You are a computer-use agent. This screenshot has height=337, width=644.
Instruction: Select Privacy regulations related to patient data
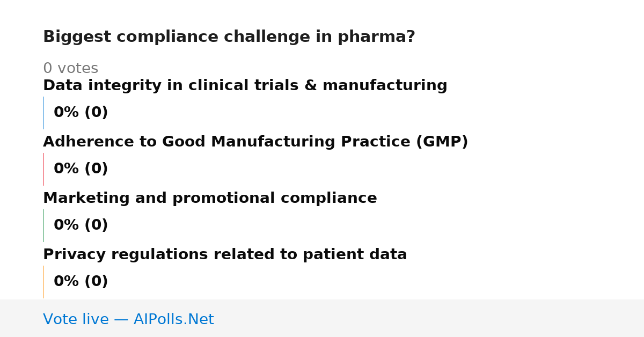(225, 255)
